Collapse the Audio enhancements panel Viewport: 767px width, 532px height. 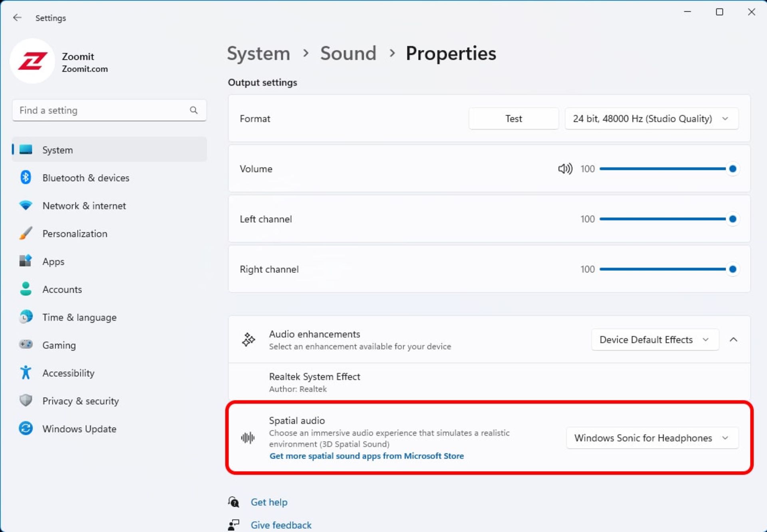click(x=733, y=340)
